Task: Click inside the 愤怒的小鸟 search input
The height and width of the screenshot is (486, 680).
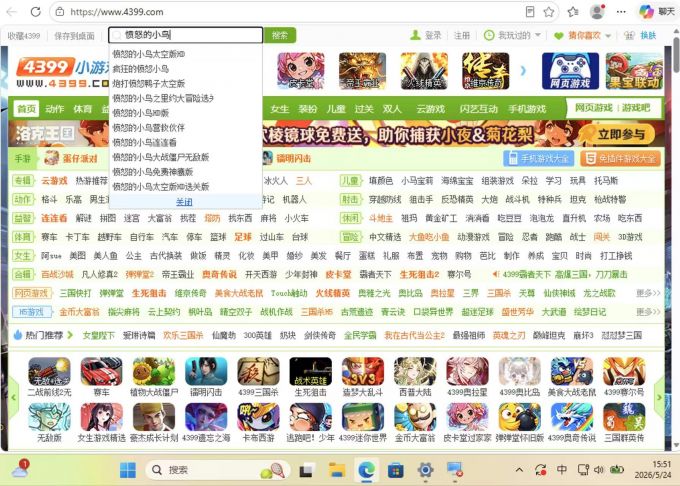Action: tap(185, 35)
